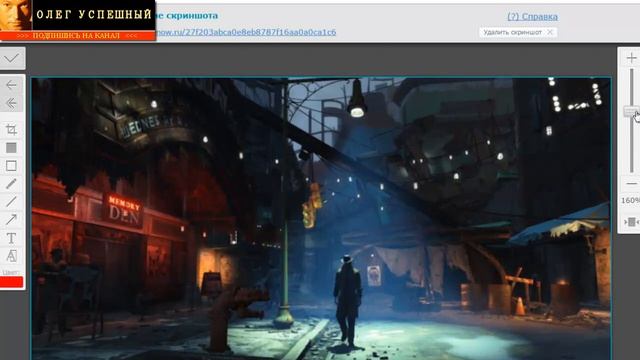Click the checkmark apply button
Image resolution: width=640 pixels, height=360 pixels.
pos(12,58)
